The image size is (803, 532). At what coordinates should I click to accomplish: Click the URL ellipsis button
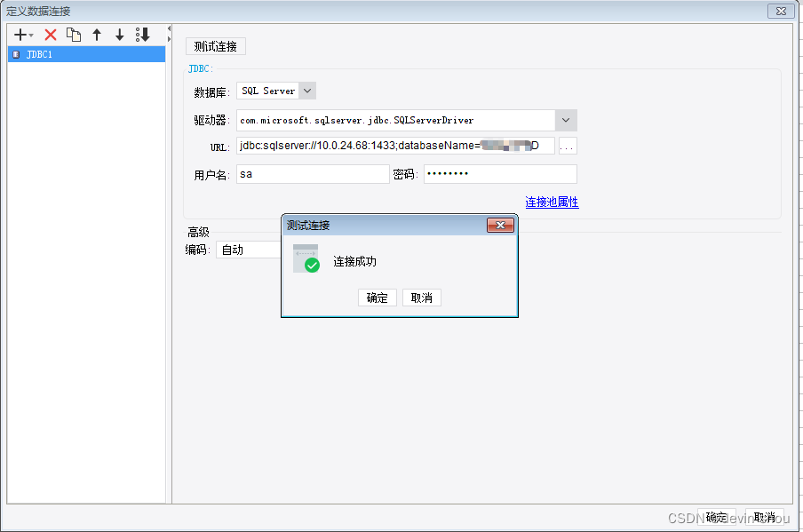(568, 146)
